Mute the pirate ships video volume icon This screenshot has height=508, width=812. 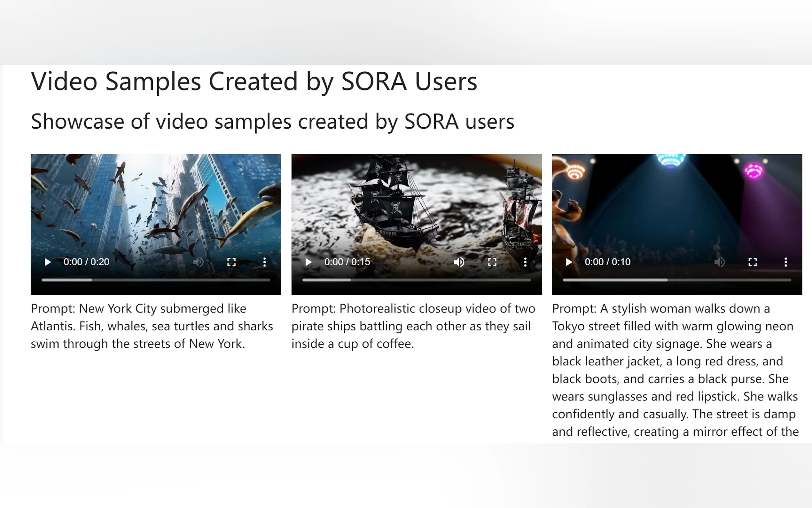click(459, 262)
